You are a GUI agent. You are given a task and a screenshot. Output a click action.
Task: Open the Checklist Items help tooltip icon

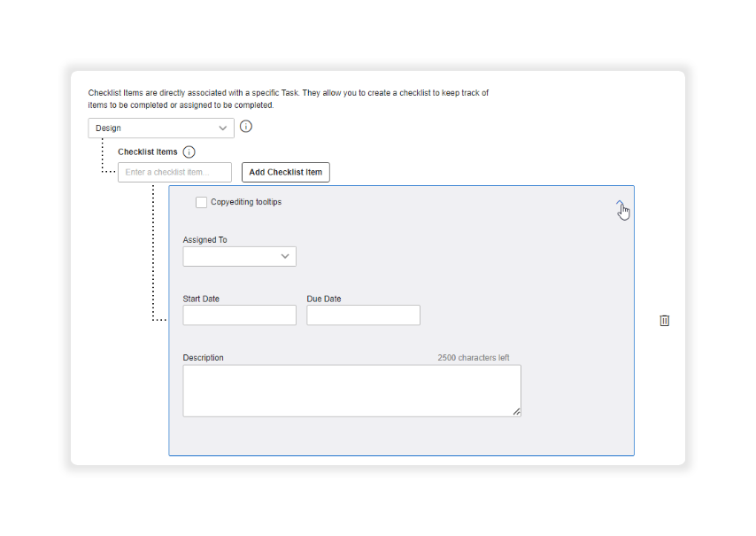(189, 151)
